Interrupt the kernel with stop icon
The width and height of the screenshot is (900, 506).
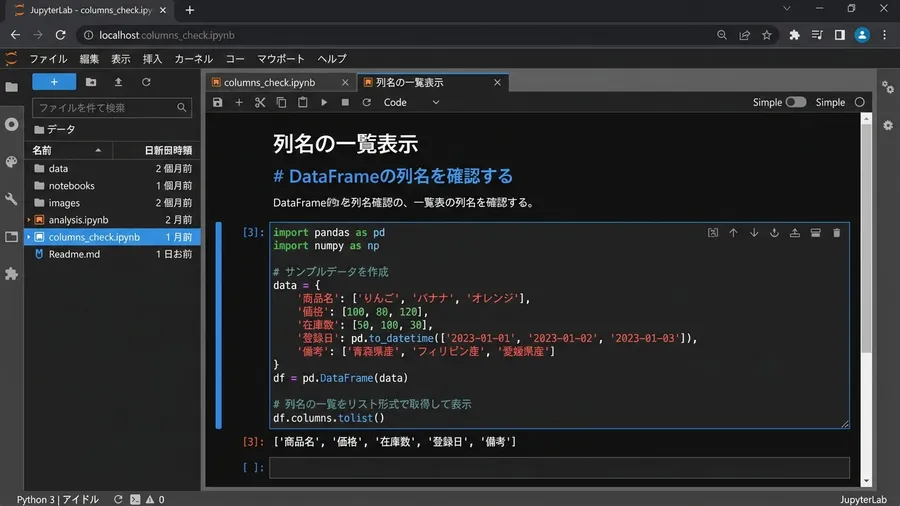[345, 102]
